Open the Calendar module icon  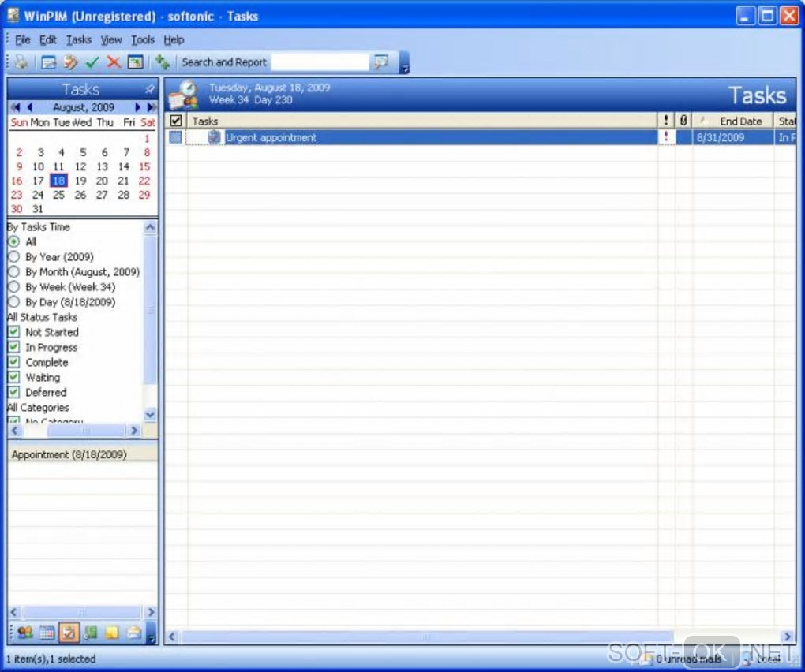click(47, 633)
